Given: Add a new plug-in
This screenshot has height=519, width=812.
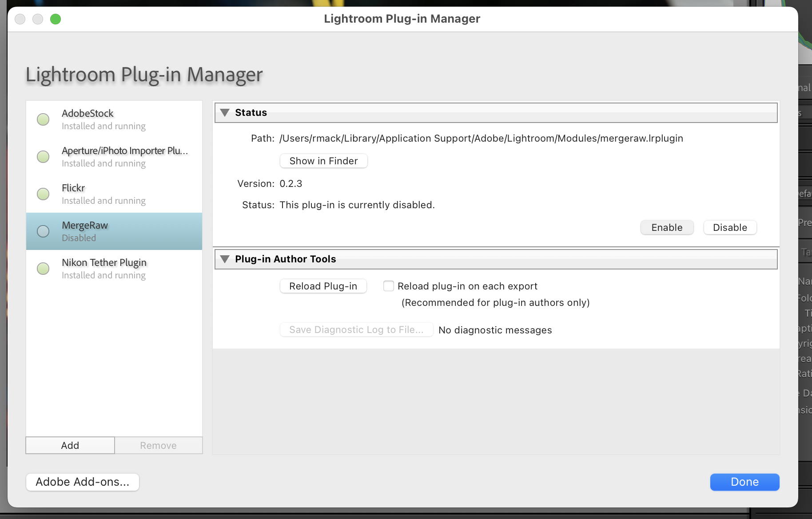Looking at the screenshot, I should point(70,445).
